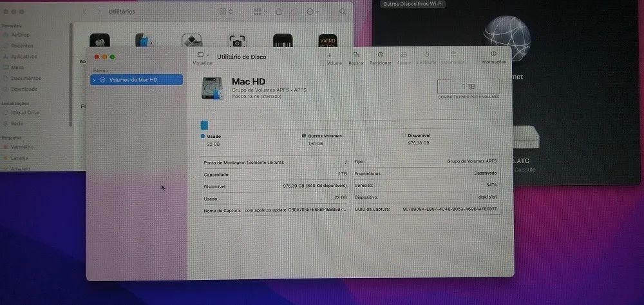Expand the Volumes de Mac HD chevron
This screenshot has height=305, width=644.
(x=94, y=80)
